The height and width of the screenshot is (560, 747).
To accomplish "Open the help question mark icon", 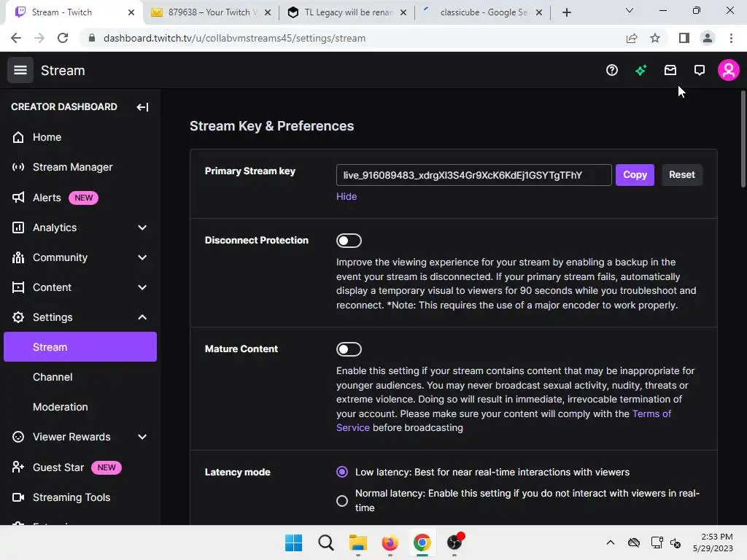I will 612,71.
